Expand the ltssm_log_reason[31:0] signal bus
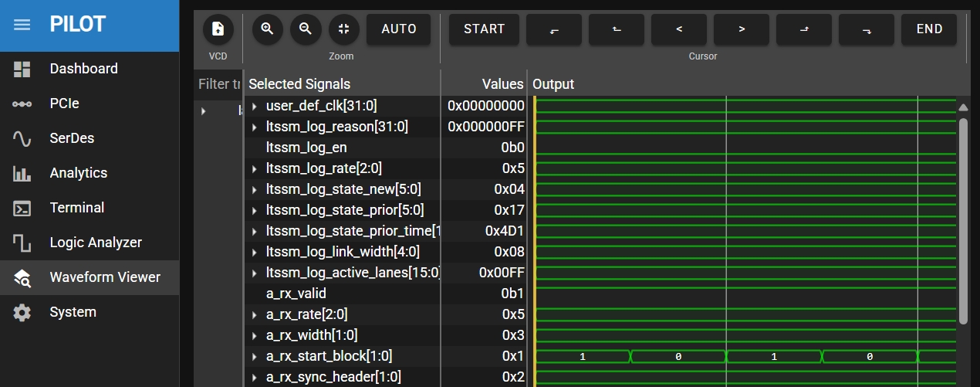980x387 pixels. coord(254,127)
